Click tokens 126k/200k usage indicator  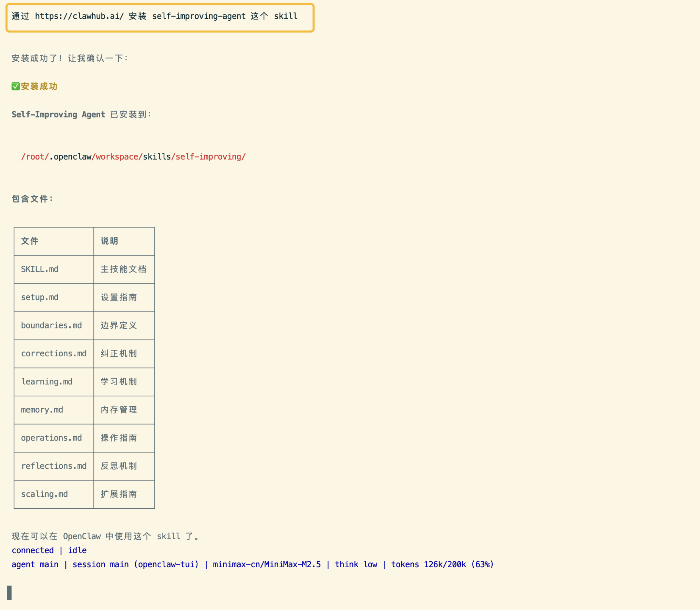(x=442, y=565)
